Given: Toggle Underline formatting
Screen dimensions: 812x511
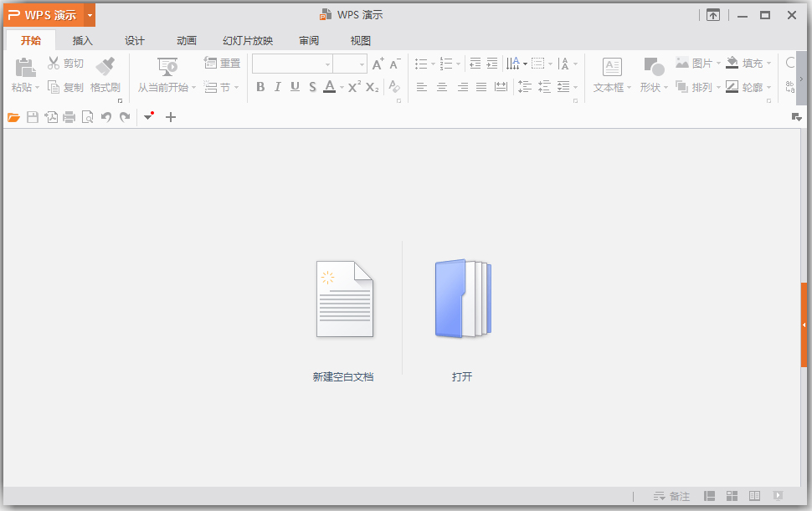Looking at the screenshot, I should pos(295,87).
